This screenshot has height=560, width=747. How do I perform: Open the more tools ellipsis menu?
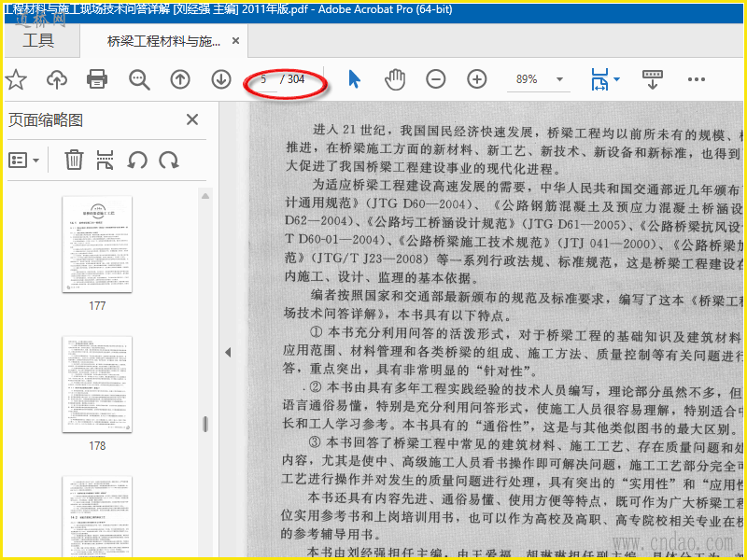[696, 79]
